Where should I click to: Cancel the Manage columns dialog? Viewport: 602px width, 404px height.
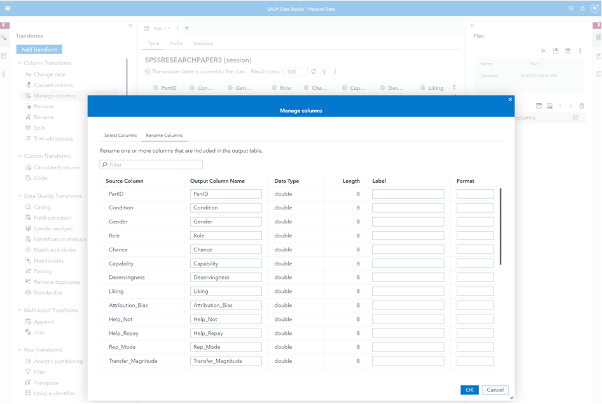495,390
